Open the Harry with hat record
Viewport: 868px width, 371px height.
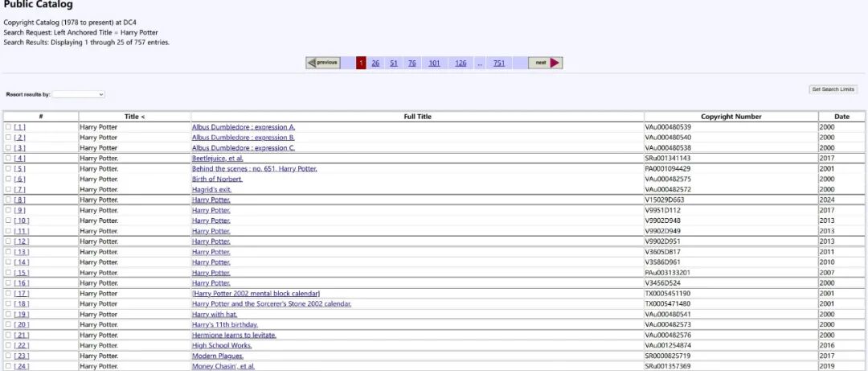pyautogui.click(x=215, y=314)
